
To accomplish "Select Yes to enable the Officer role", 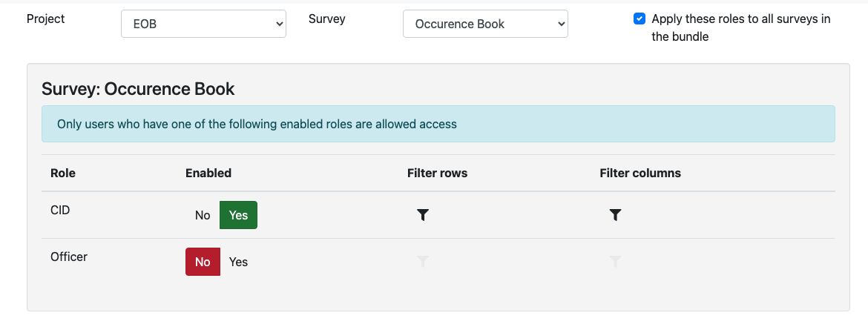I will point(238,262).
